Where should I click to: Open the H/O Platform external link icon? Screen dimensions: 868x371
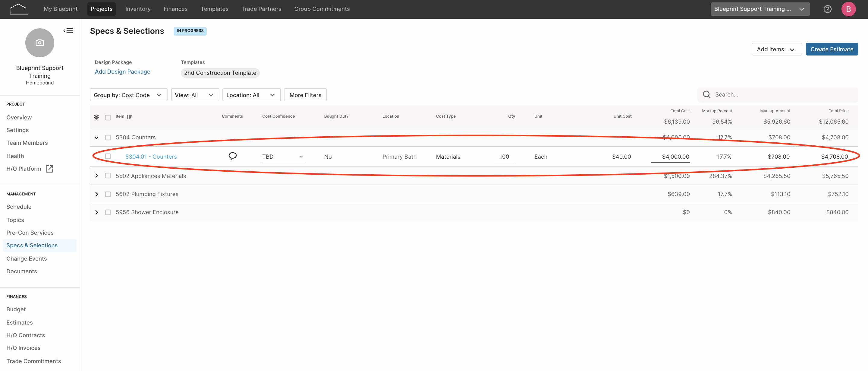click(x=49, y=169)
